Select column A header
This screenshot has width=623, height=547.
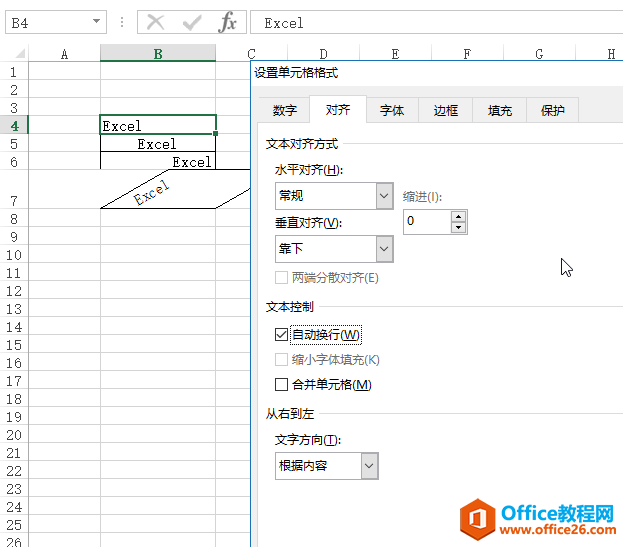point(64,54)
